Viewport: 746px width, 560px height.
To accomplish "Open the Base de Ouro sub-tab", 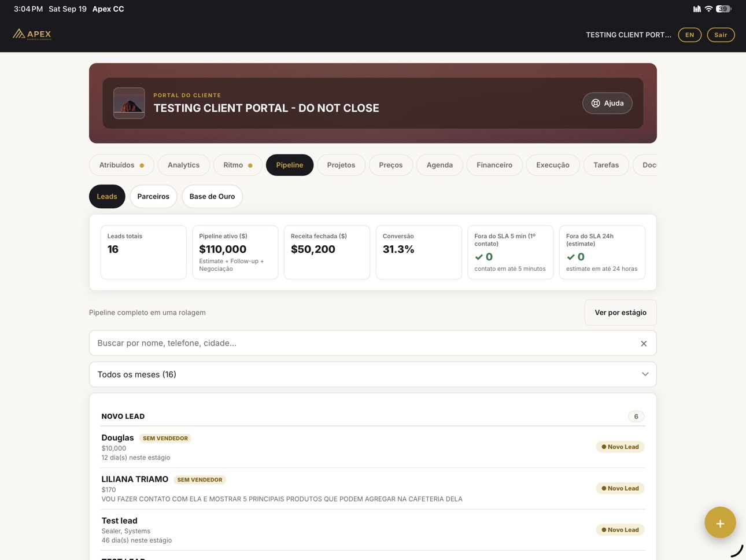I will 212,196.
